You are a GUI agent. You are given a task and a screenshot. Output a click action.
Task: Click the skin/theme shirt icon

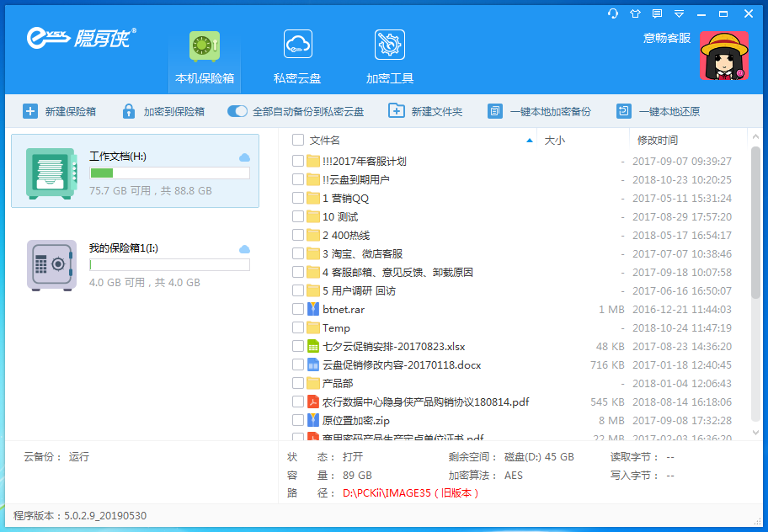pos(634,13)
